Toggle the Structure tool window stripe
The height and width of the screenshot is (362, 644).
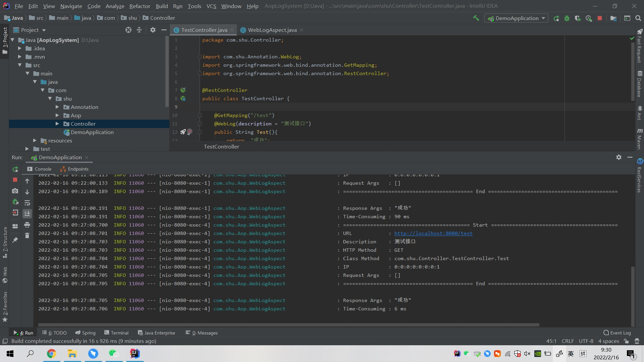pyautogui.click(x=5, y=242)
